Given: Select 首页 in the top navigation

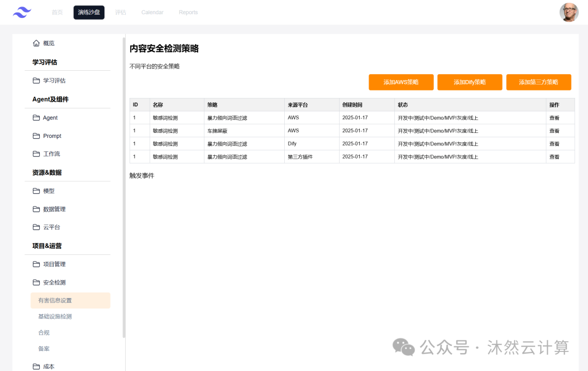Looking at the screenshot, I should tap(57, 12).
